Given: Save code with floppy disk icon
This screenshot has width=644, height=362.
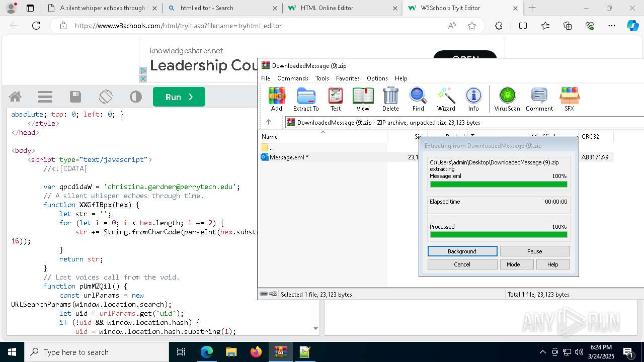Looking at the screenshot, I should pos(75,97).
